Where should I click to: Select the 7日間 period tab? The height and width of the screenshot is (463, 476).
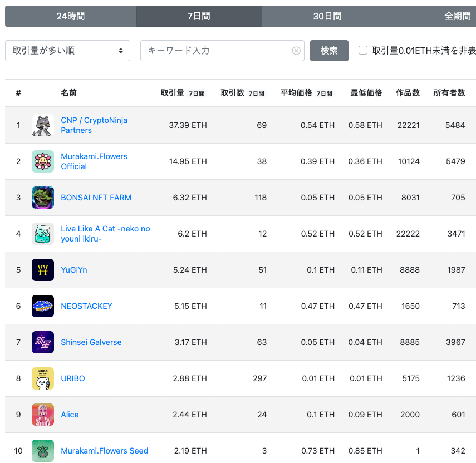point(199,16)
